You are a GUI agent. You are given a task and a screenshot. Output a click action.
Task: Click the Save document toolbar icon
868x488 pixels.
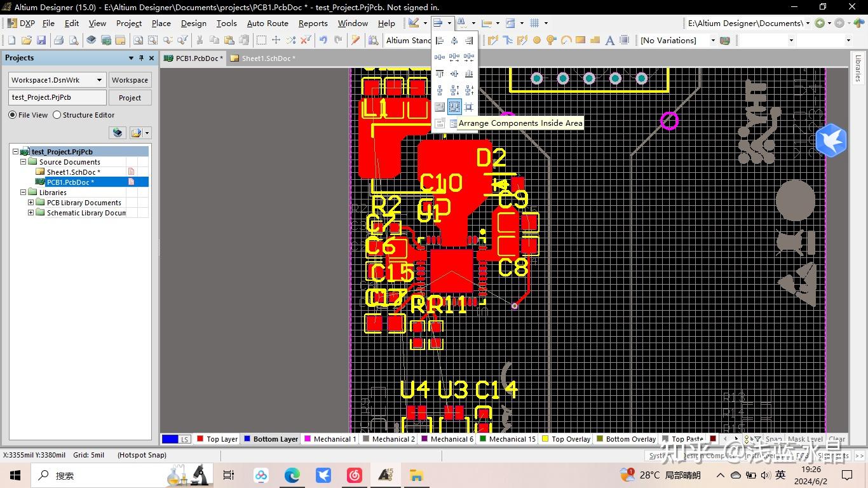41,41
